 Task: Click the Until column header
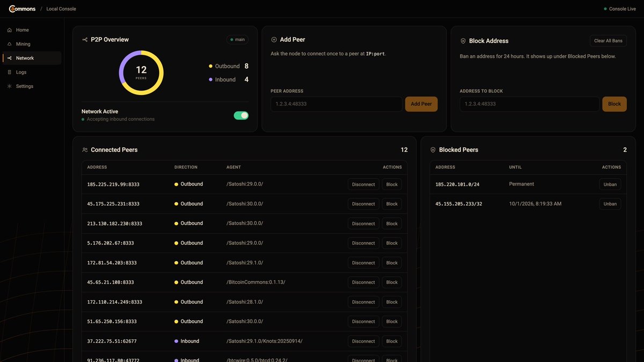pyautogui.click(x=515, y=167)
